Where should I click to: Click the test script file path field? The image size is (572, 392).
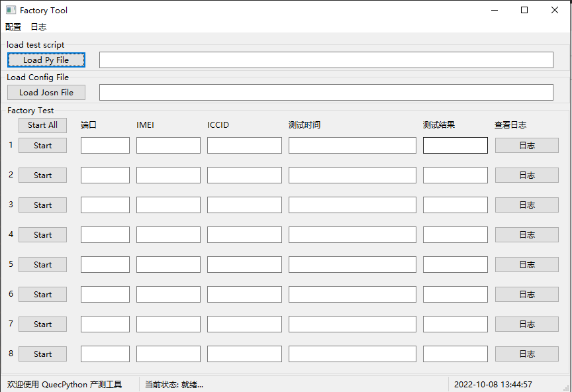point(326,60)
